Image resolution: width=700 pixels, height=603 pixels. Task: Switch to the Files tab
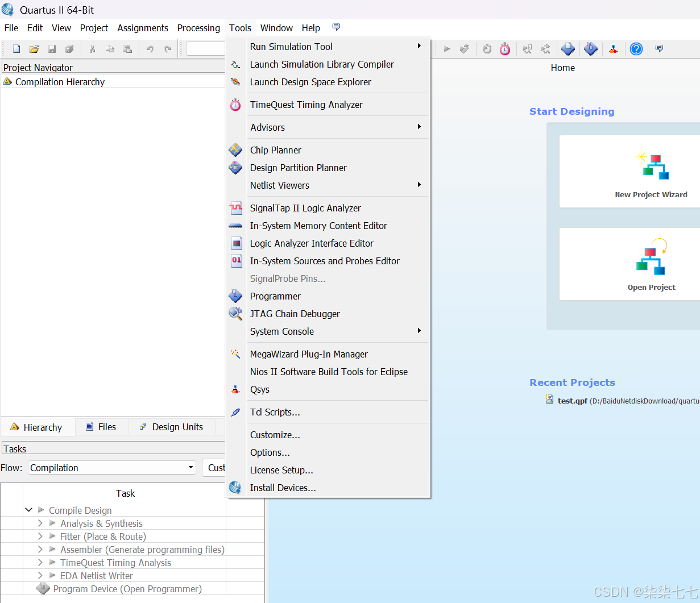pos(101,427)
